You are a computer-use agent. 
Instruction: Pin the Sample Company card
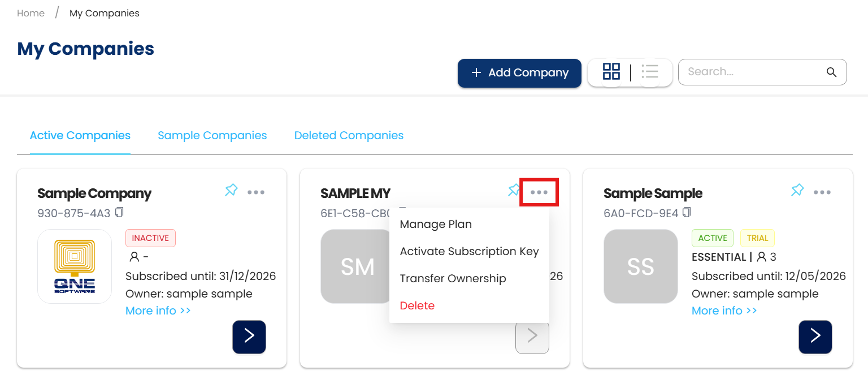click(231, 190)
